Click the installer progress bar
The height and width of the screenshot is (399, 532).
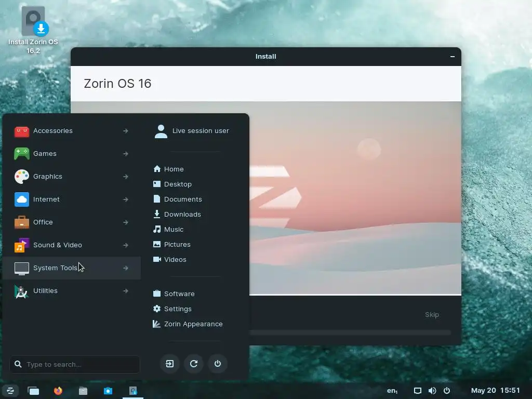(350, 333)
